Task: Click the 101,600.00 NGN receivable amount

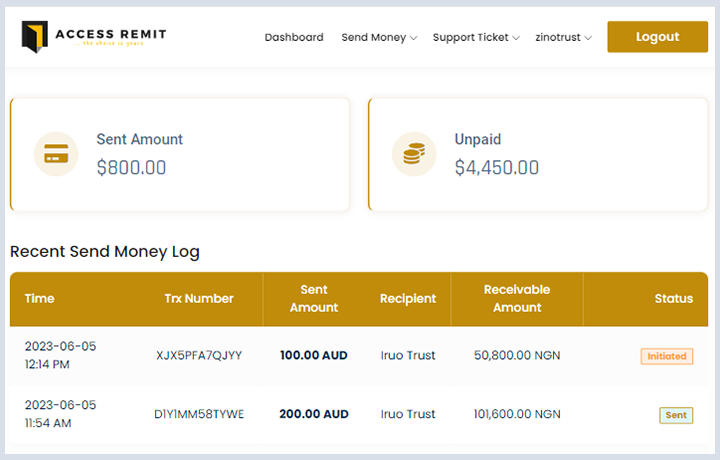Action: (517, 414)
